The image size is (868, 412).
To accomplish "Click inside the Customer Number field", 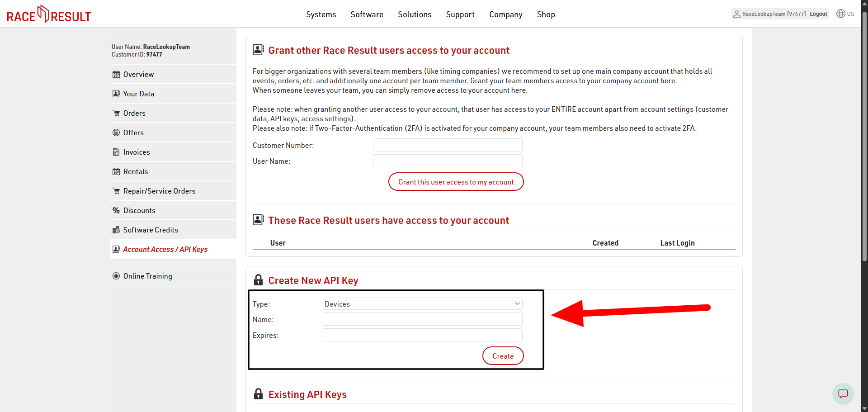I will point(447,145).
